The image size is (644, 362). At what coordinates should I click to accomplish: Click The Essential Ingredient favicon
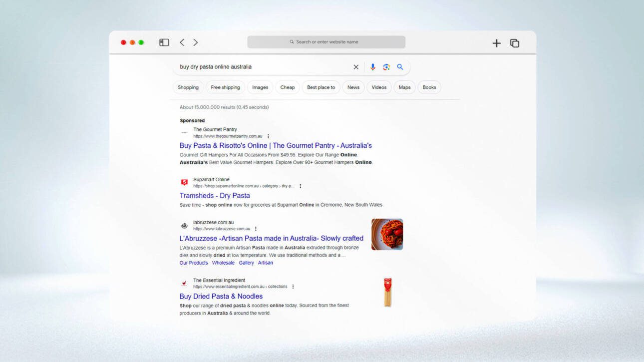pos(184,283)
